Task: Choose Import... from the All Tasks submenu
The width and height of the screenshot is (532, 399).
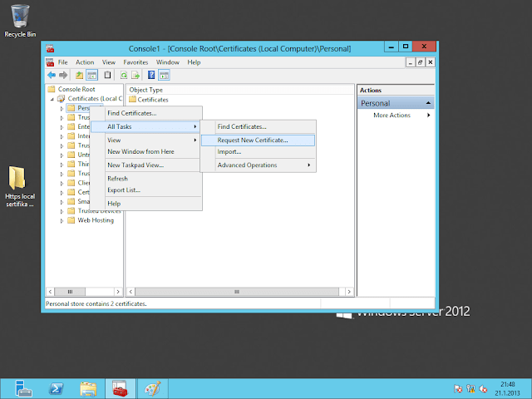Action: click(229, 152)
